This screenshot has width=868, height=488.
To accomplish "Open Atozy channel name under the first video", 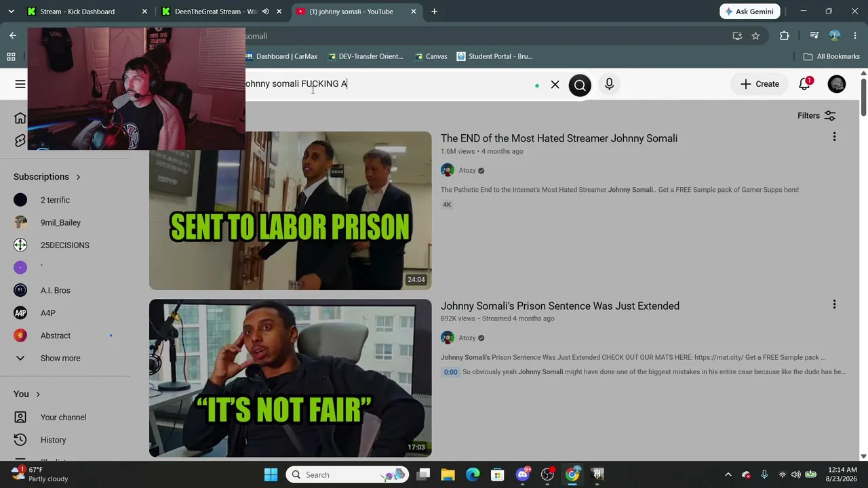I will coord(467,170).
